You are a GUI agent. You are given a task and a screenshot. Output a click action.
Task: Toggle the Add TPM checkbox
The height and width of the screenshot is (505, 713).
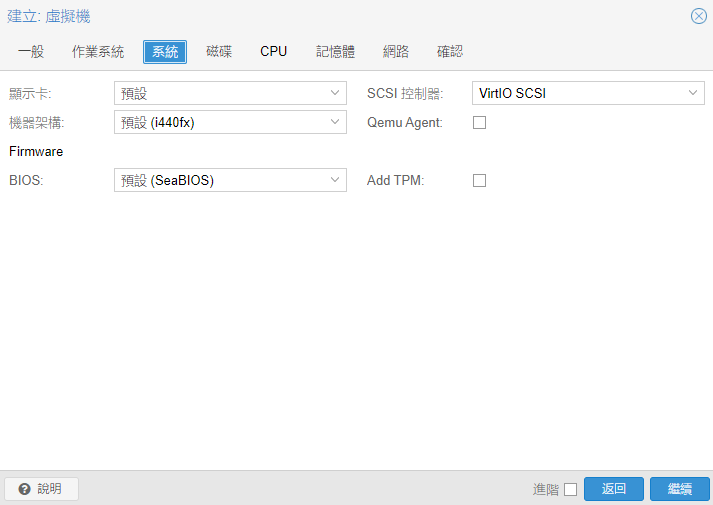click(x=479, y=181)
